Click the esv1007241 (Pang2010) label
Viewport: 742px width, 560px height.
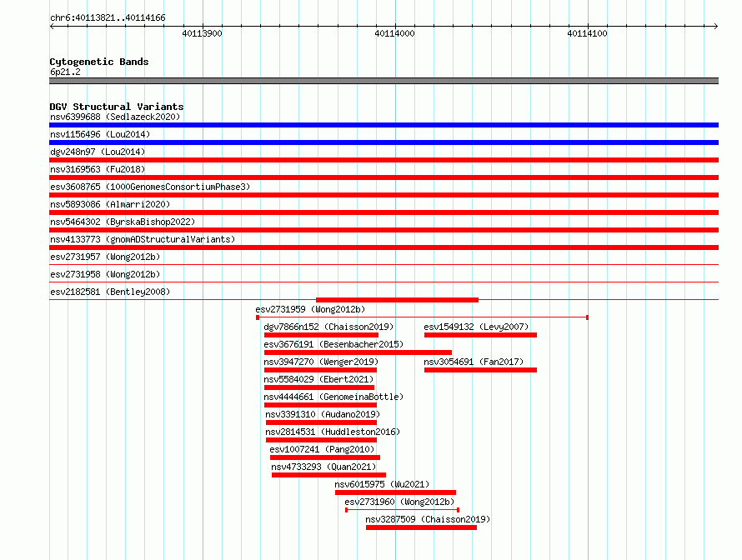click(x=322, y=449)
